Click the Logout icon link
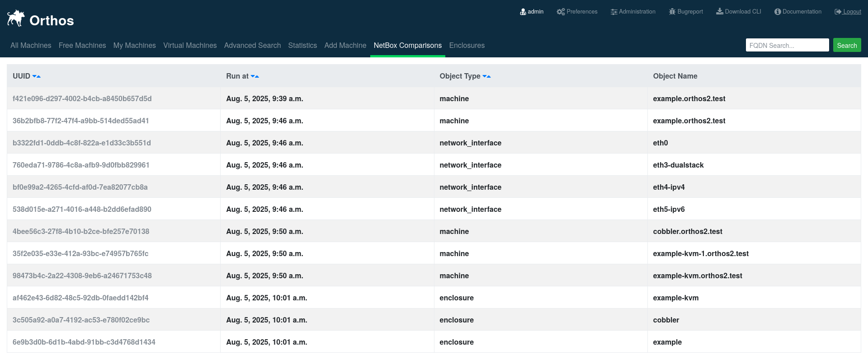This screenshot has width=868, height=360. (838, 12)
